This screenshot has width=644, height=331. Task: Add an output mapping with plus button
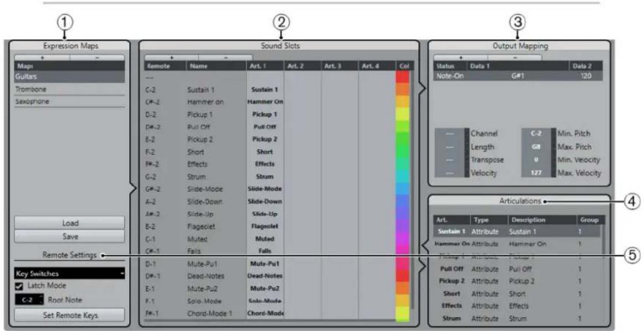[x=461, y=58]
